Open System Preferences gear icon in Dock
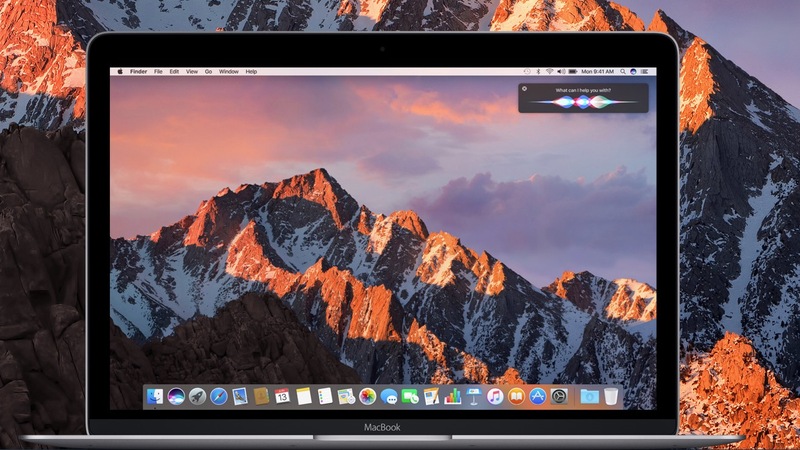Viewport: 800px width, 450px height. coord(559,396)
